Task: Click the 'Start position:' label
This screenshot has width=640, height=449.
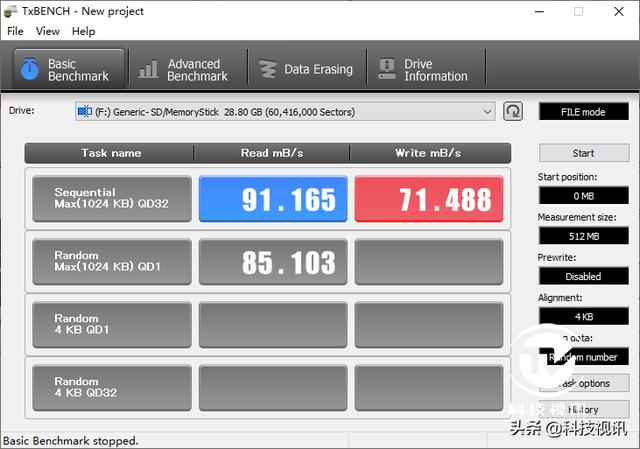Action: coord(567,177)
